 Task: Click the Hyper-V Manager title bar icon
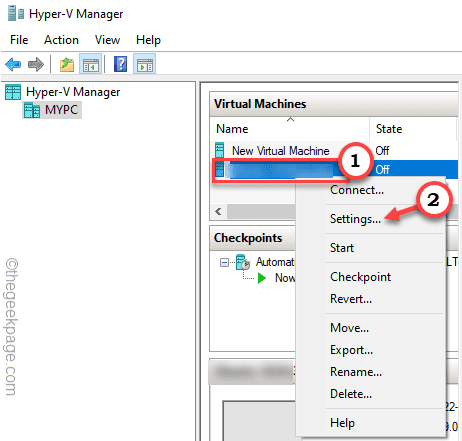point(16,14)
